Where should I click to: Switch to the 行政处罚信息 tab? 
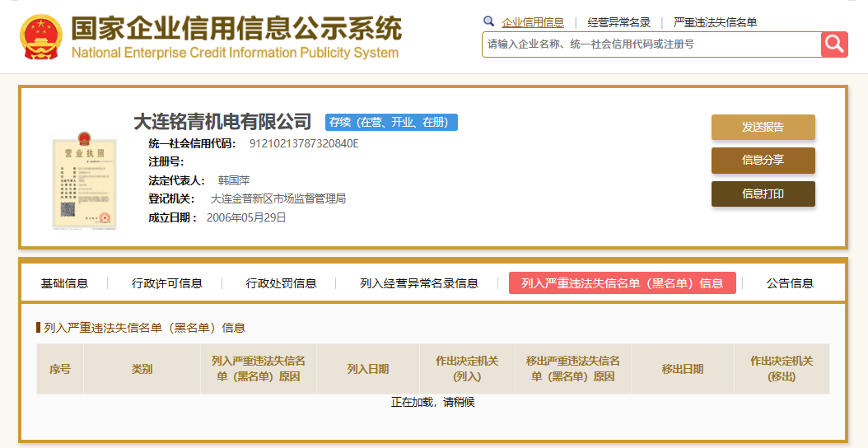[281, 283]
